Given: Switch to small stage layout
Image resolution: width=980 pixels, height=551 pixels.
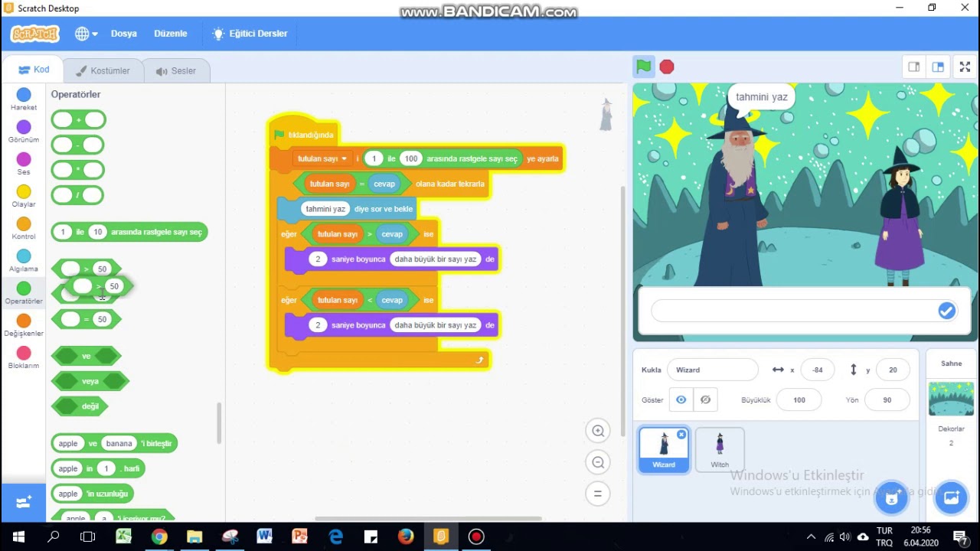Looking at the screenshot, I should click(x=914, y=67).
